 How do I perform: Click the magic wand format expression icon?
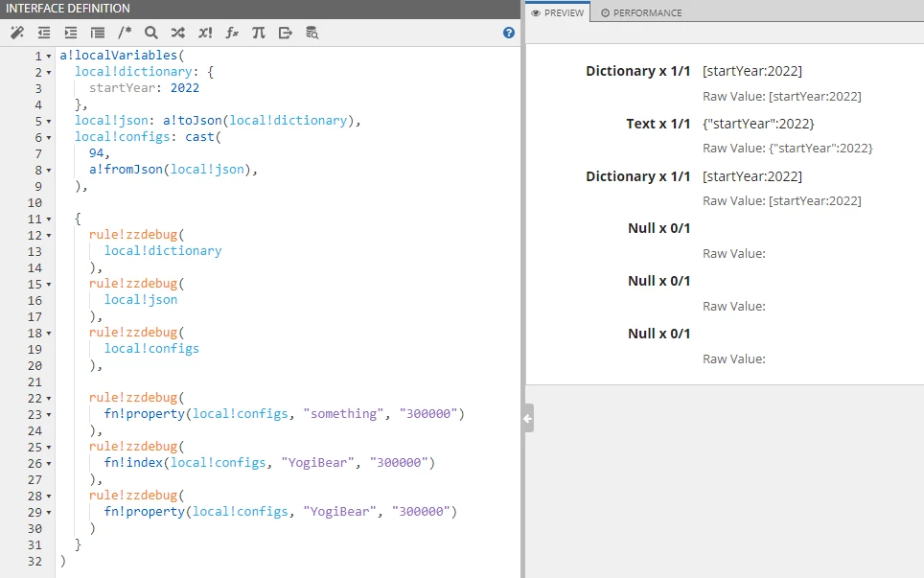point(17,33)
